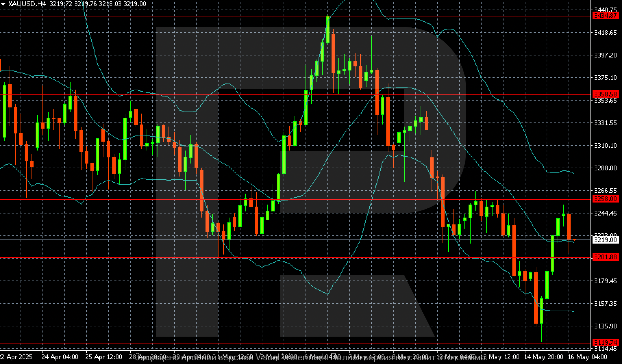Select the 3119.74 support level label
The image size is (622, 364).
[x=606, y=342]
